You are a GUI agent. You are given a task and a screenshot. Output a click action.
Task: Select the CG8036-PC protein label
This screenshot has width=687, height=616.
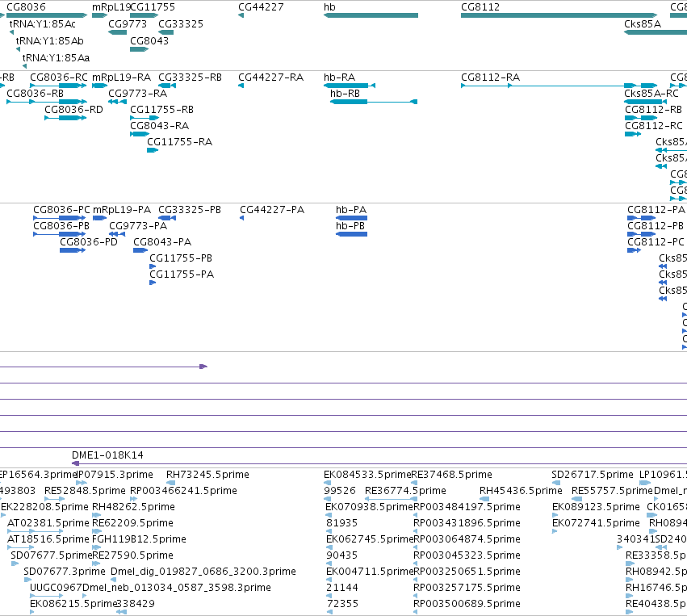62,210
